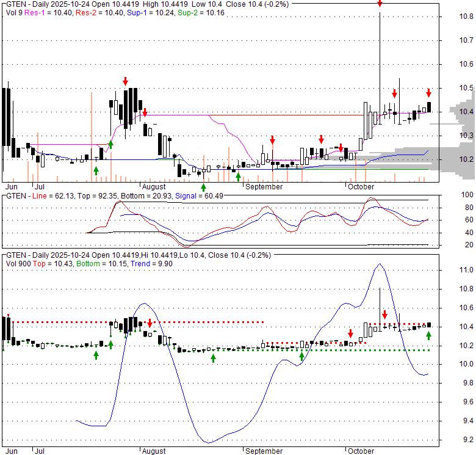Viewport: 476px width, 455px height.
Task: Click the green arrow in September on the bottom chart
Action: tap(301, 356)
